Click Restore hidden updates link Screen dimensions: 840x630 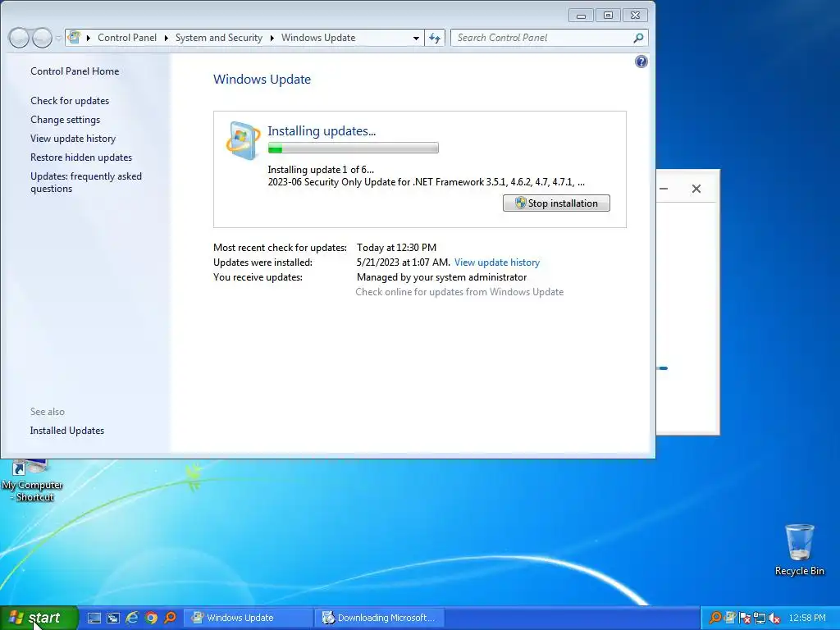81,157
